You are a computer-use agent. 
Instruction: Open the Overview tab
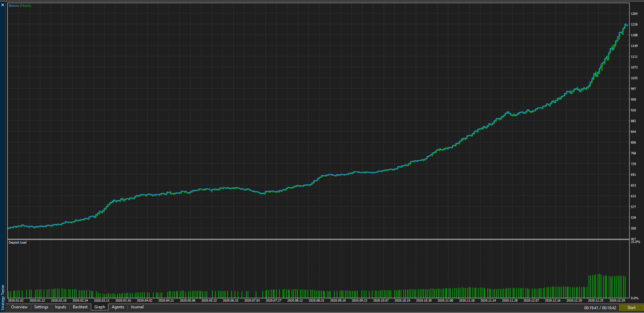click(19, 307)
